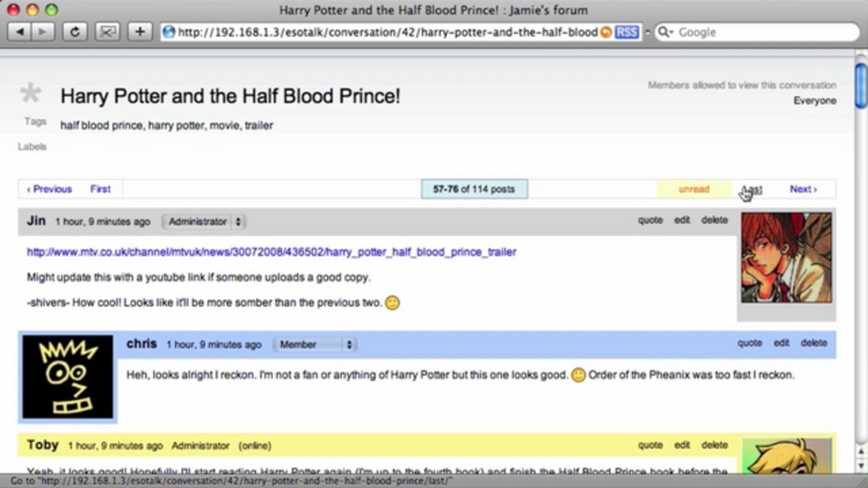868x488 pixels.
Task: Quote chris's post
Action: tap(750, 343)
